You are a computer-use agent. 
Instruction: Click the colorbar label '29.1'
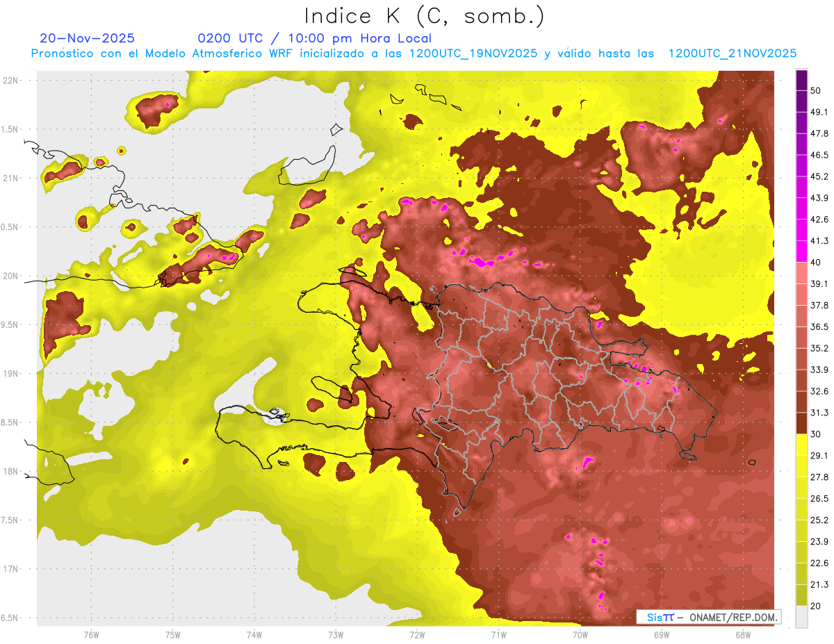tap(819, 456)
